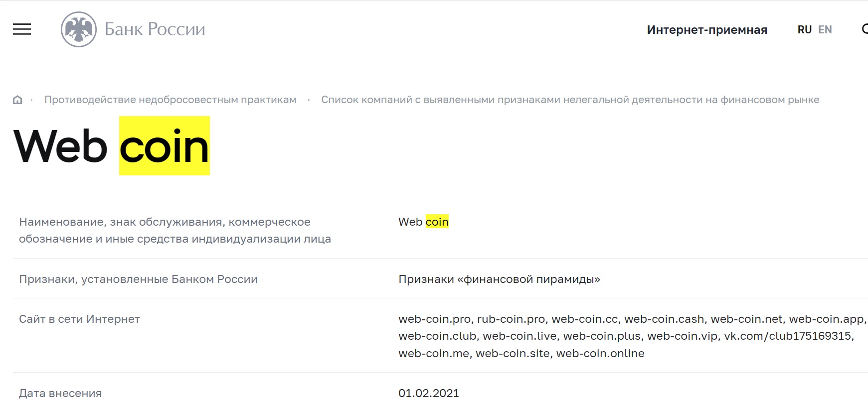This screenshot has height=407, width=868.
Task: Select the Web coin name value
Action: (x=423, y=222)
